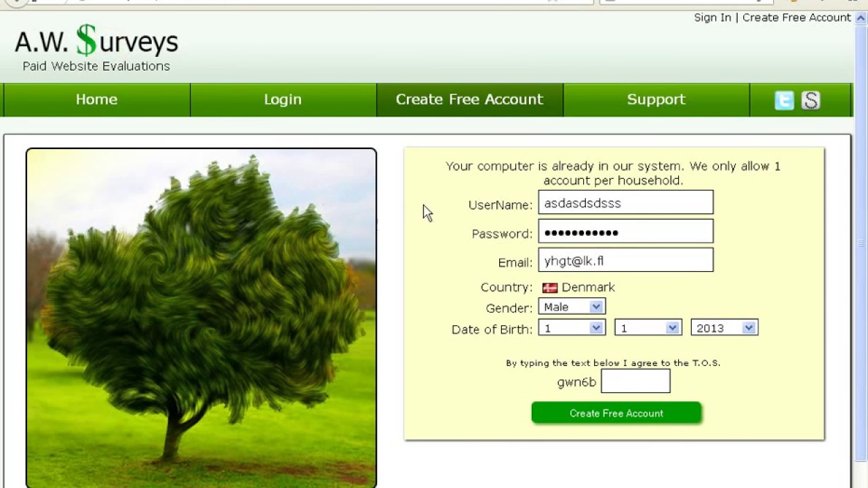Image resolution: width=868 pixels, height=488 pixels.
Task: Click the captcha code text gwn6b
Action: point(576,382)
